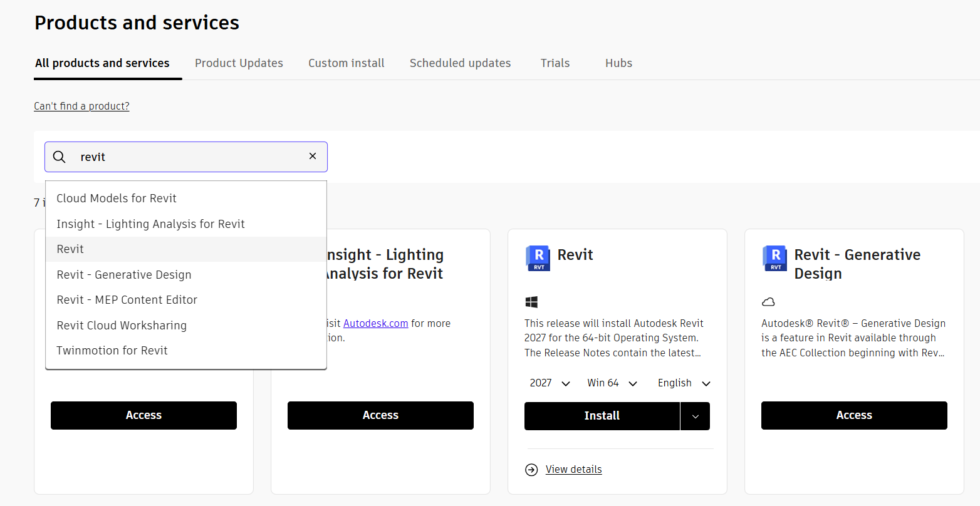Pick Twinmotion for Revit suggestion
This screenshot has width=980, height=506.
coord(186,351)
